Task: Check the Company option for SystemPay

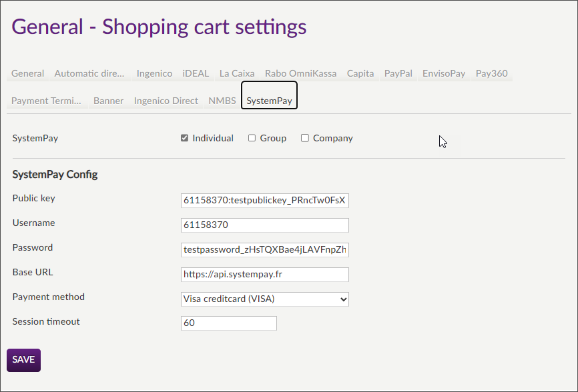Action: [304, 138]
